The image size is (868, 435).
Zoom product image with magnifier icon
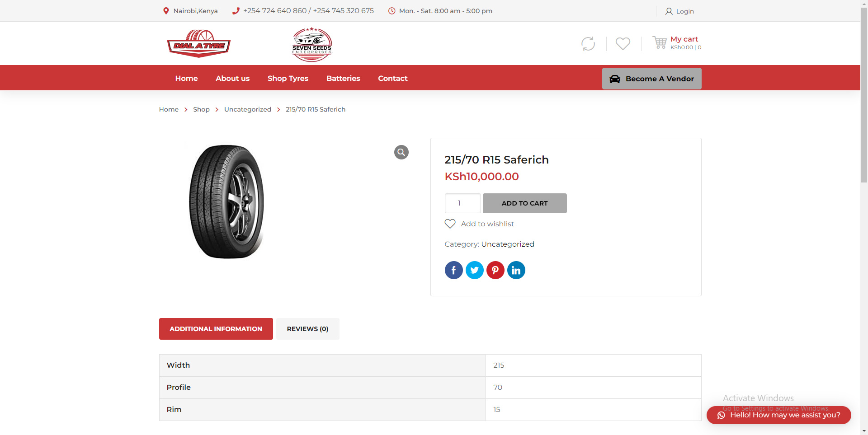[x=401, y=152]
